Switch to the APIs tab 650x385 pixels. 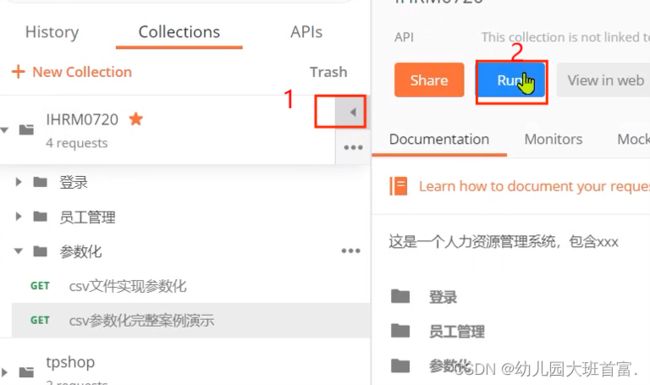[x=306, y=32]
